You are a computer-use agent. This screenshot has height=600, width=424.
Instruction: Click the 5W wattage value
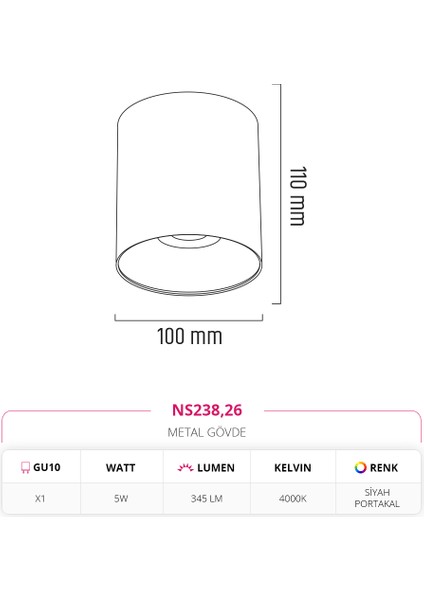[x=121, y=499]
